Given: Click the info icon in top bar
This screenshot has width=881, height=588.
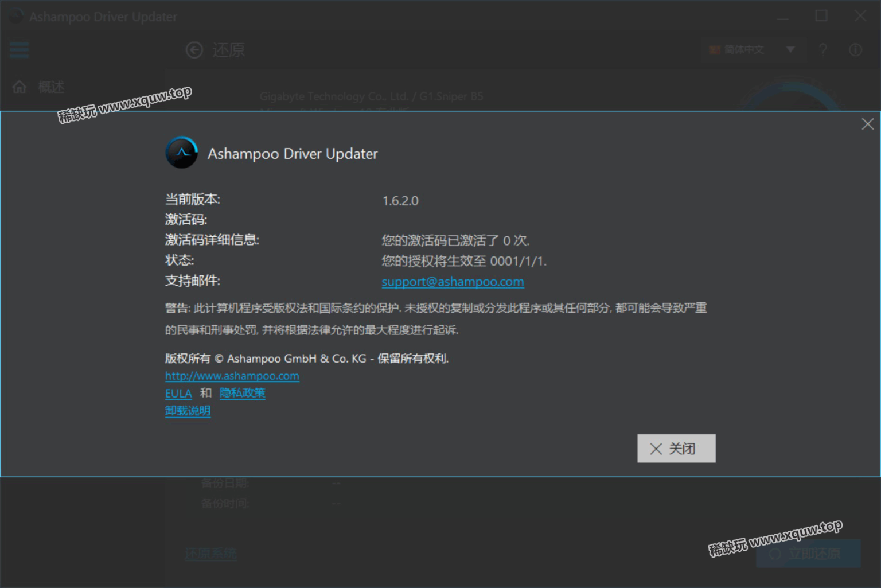Looking at the screenshot, I should (x=855, y=50).
